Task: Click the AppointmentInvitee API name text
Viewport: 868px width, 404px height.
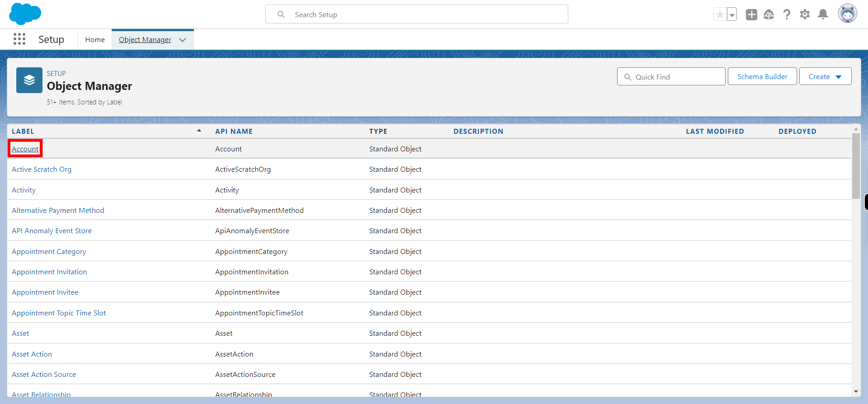Action: (247, 292)
